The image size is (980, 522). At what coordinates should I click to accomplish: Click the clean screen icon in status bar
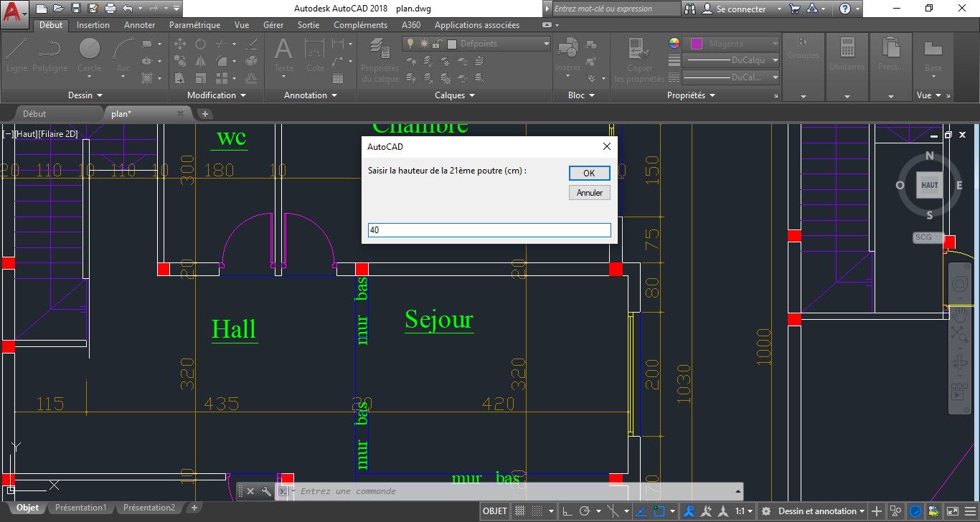[953, 511]
